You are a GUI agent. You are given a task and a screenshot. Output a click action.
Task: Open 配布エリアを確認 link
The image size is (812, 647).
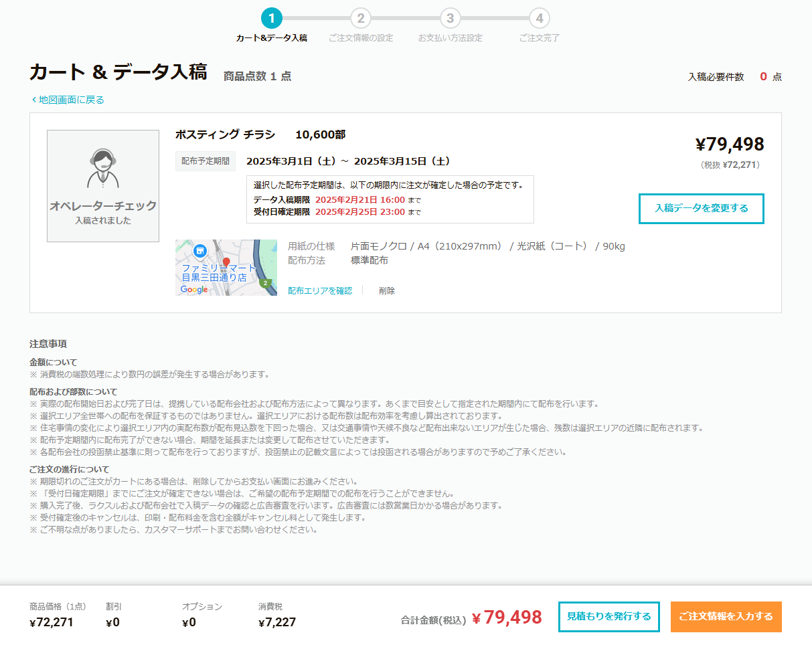pos(320,290)
